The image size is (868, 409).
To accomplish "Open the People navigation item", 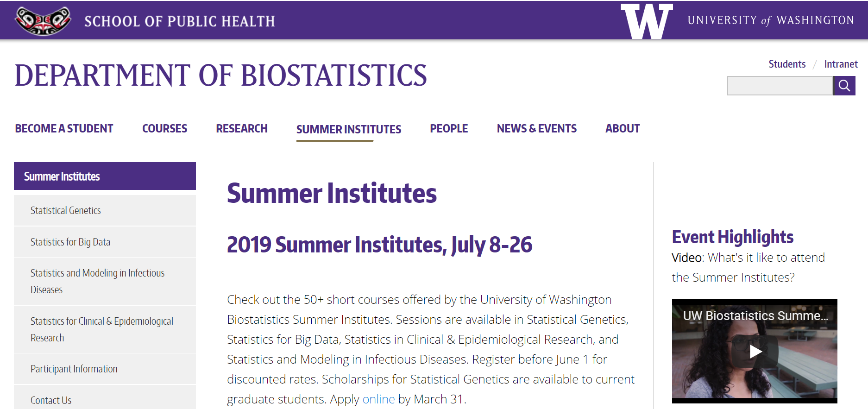I will (449, 128).
